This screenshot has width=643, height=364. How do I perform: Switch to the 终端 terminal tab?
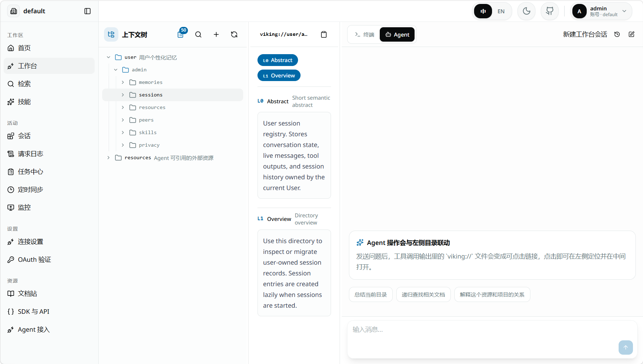(x=364, y=34)
